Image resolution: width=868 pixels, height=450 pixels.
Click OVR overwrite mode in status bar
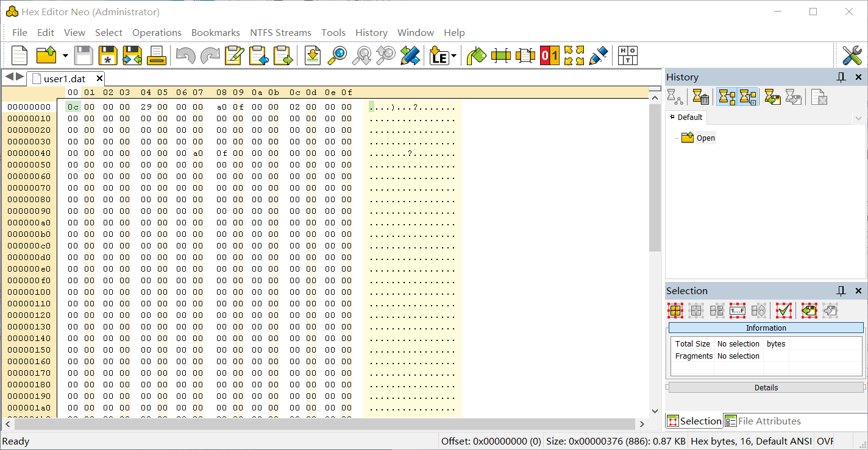coord(825,441)
